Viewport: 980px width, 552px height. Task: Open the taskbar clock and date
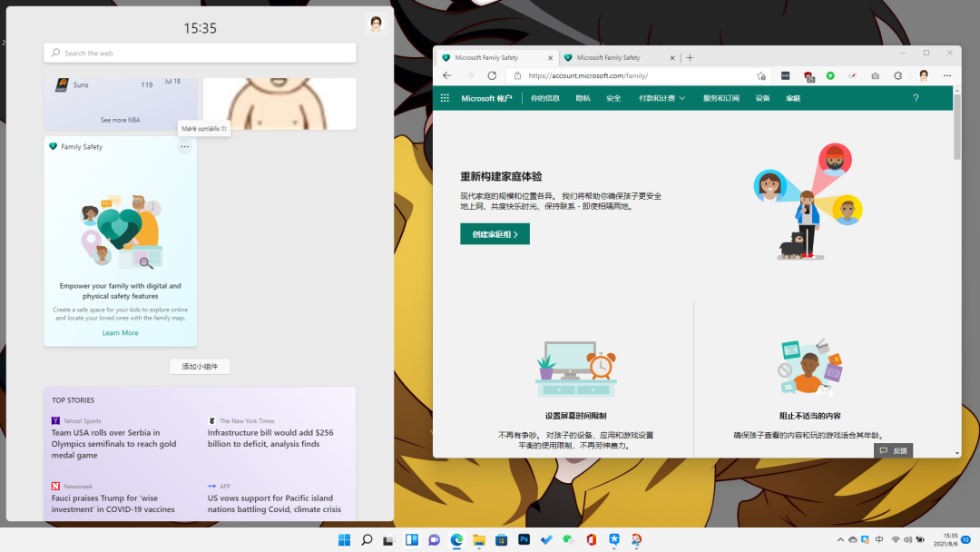click(945, 539)
